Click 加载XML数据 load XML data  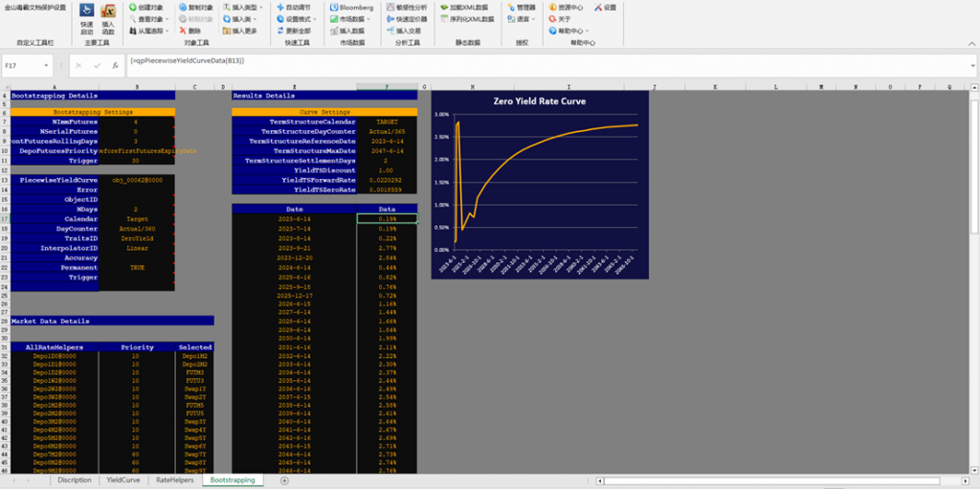tap(464, 8)
